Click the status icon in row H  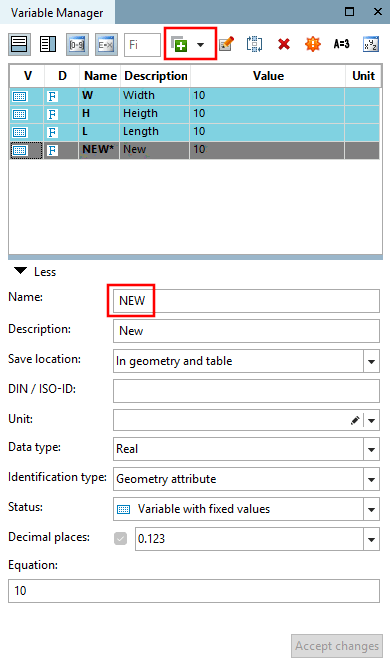[x=19, y=114]
